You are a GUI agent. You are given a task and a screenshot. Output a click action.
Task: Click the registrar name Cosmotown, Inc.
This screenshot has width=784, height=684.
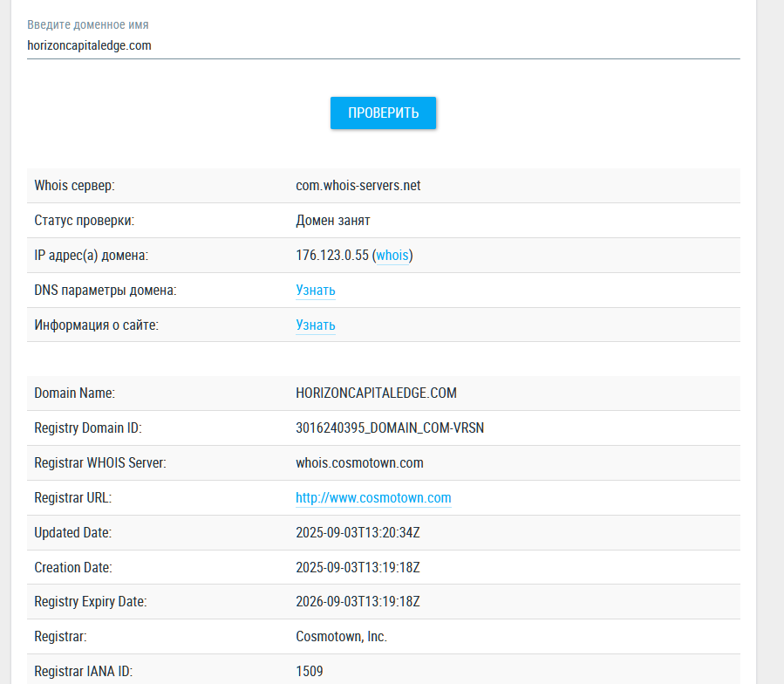341,637
